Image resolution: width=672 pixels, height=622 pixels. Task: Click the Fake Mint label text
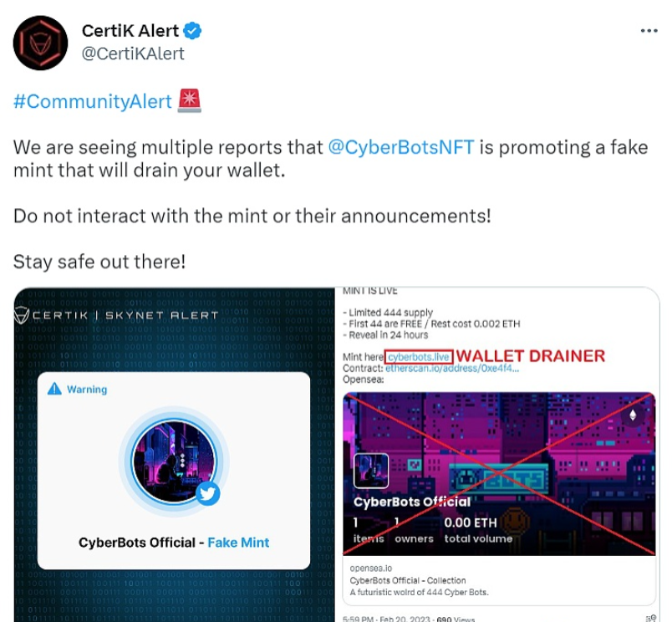[238, 543]
